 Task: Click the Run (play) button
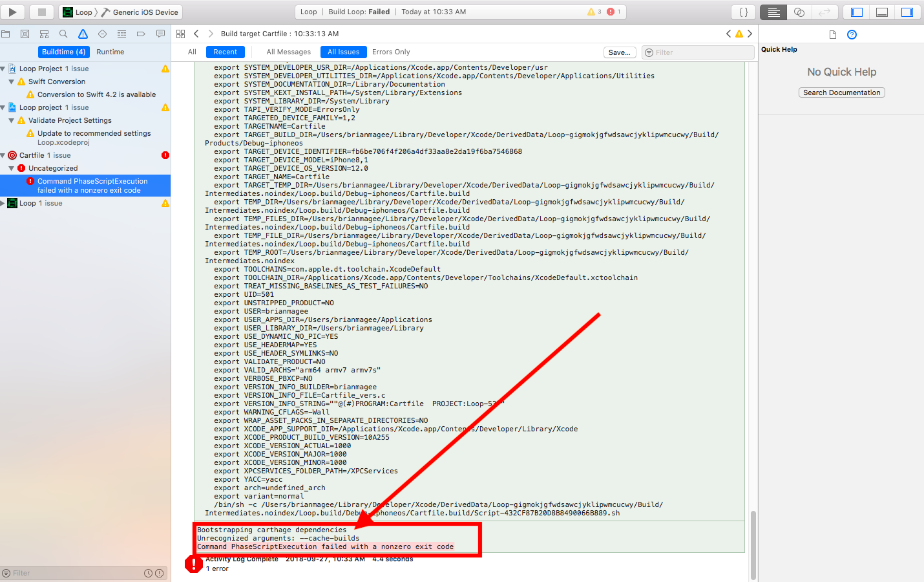click(12, 12)
